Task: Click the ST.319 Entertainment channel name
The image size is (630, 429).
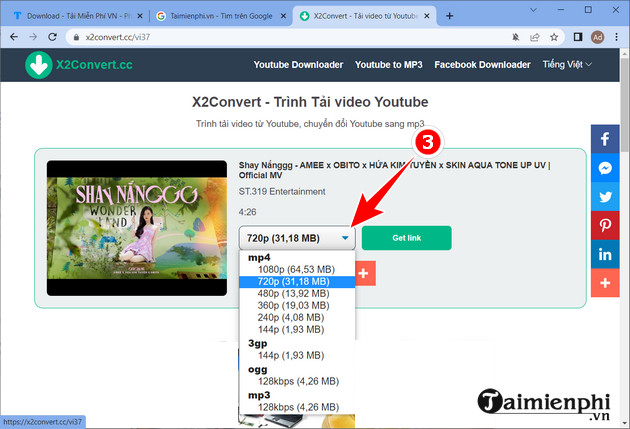Action: tap(282, 192)
